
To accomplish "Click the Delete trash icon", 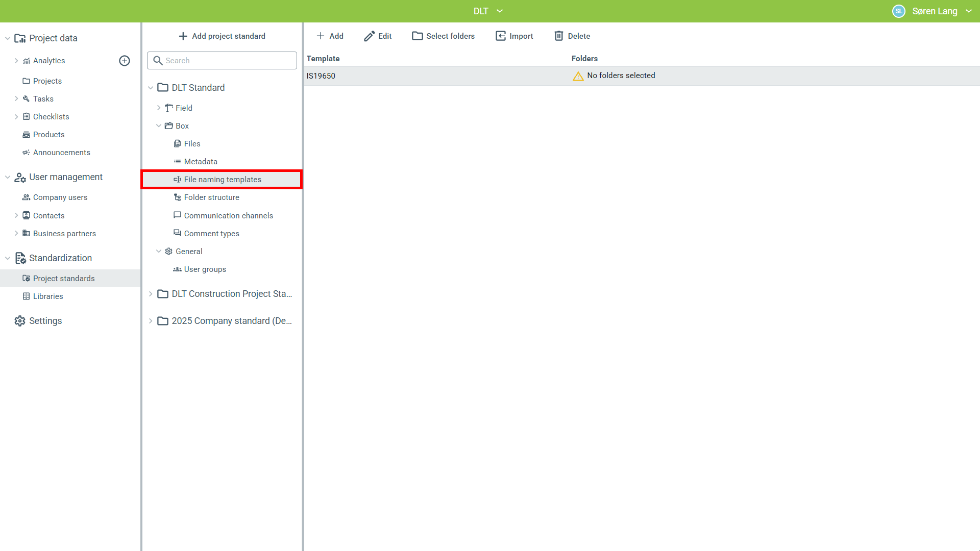I will [559, 36].
